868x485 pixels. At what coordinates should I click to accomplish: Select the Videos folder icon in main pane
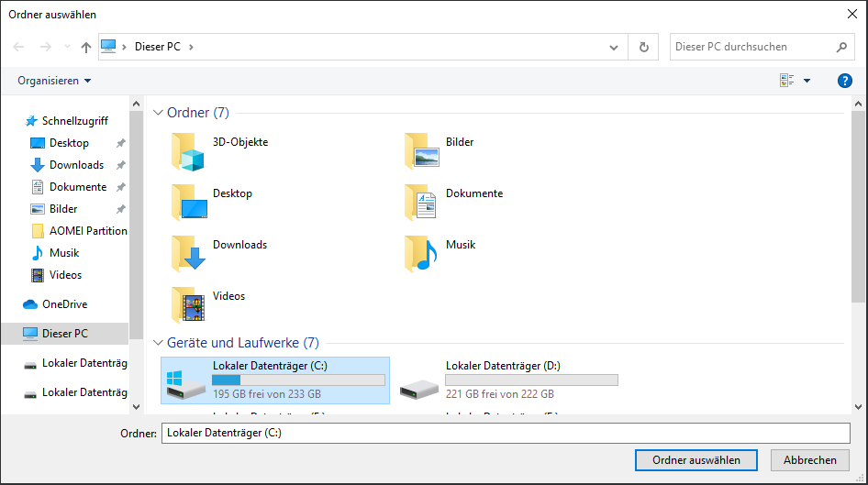[x=188, y=304]
